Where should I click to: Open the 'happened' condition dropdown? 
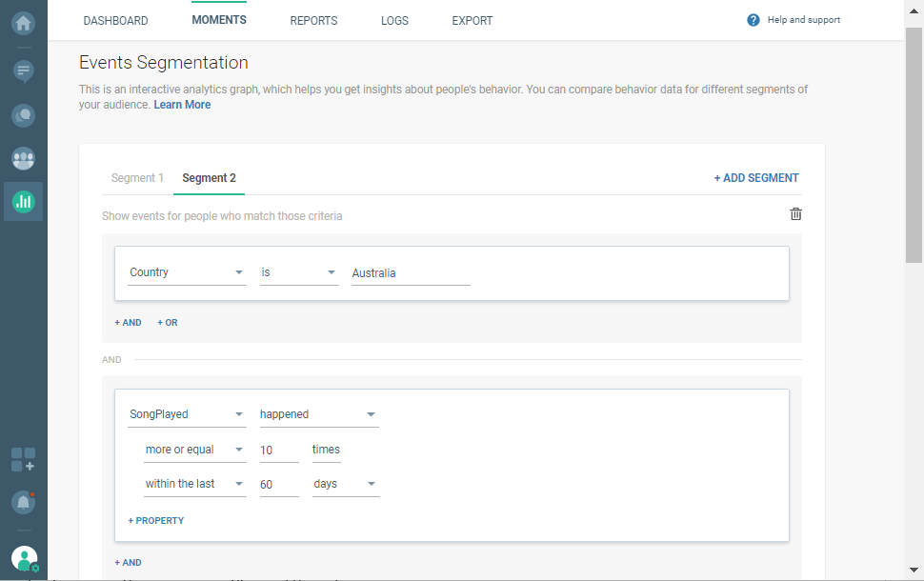(x=318, y=414)
